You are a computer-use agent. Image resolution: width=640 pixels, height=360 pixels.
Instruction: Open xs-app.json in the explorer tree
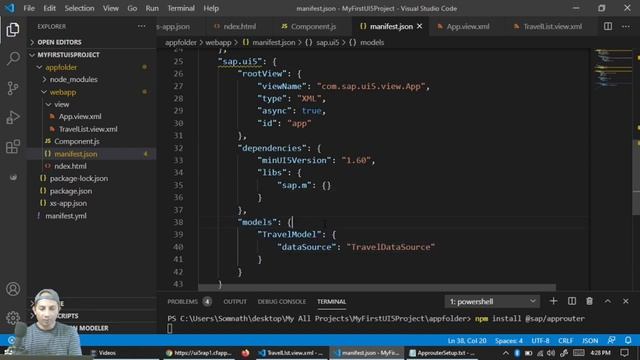92,203
